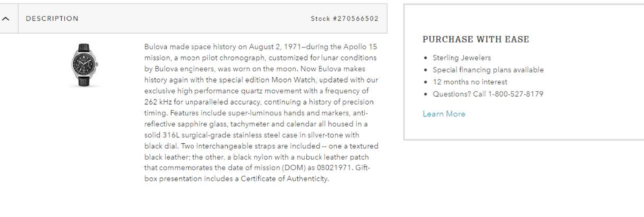Click the Bulova watch thumbnail image
The width and height of the screenshot is (644, 217).
pos(84,65)
